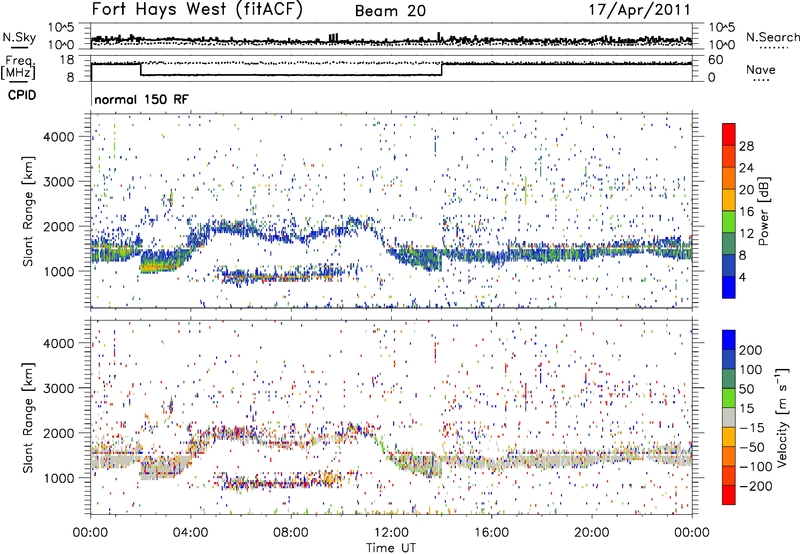Click the 'Velocity [m s-1]' colorbar label
Viewport: 800px width, 554px height.
(782, 417)
